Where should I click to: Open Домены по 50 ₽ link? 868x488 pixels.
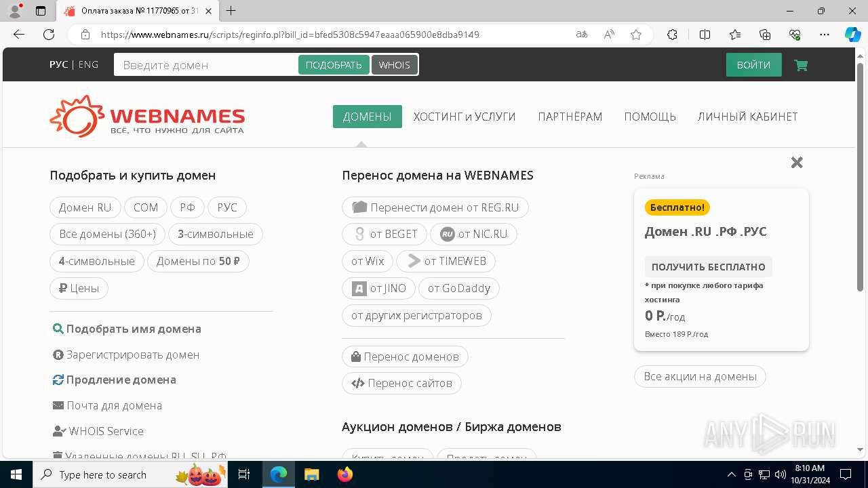tap(198, 262)
